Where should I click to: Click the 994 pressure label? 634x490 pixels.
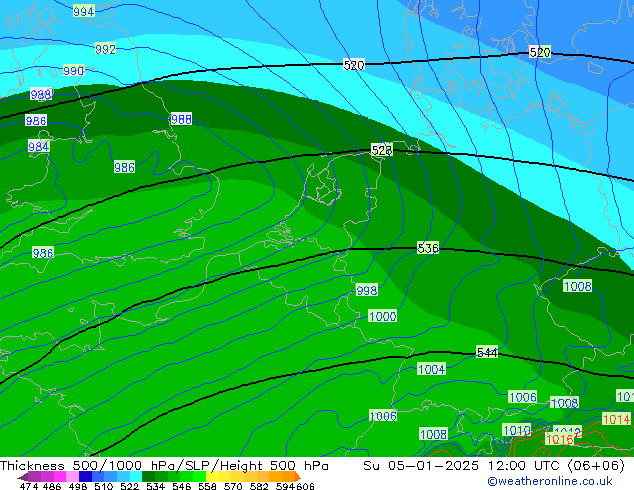(x=84, y=11)
